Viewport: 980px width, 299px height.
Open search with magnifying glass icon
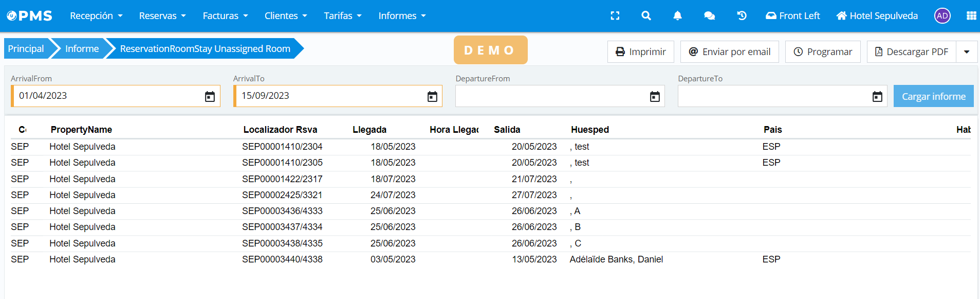(x=646, y=16)
